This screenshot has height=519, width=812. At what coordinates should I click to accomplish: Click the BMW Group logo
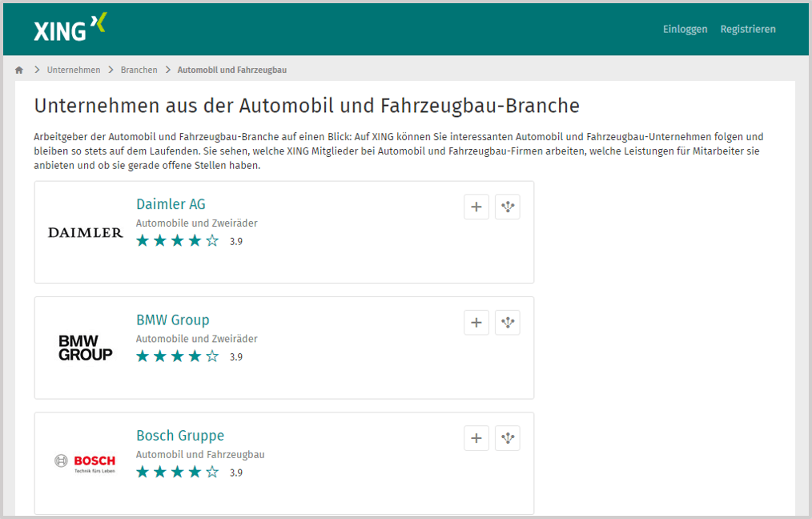point(85,348)
